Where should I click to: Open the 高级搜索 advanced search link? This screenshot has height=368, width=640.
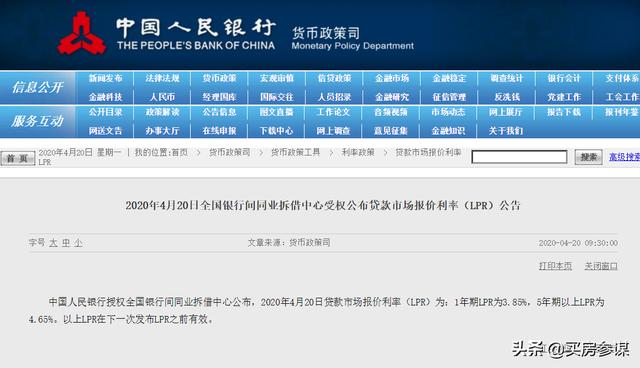624,157
